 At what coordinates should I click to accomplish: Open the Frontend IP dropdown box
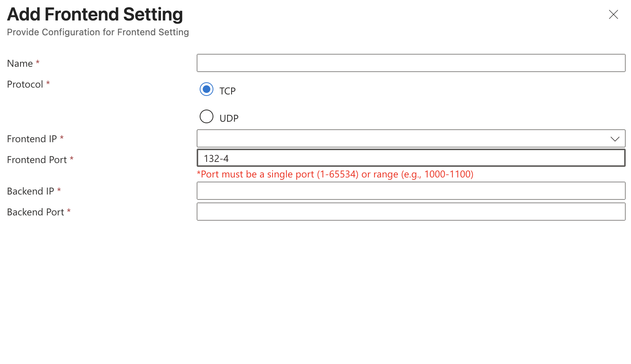[x=402, y=139]
